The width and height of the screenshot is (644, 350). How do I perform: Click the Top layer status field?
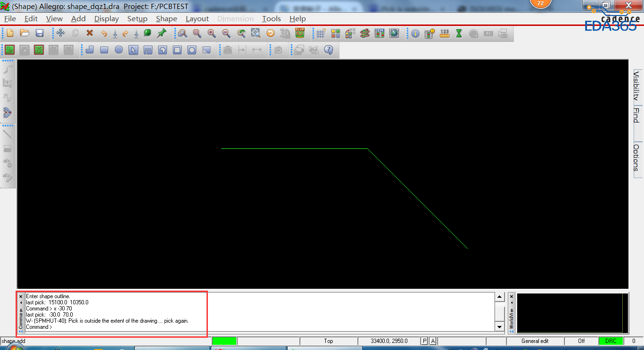click(329, 341)
